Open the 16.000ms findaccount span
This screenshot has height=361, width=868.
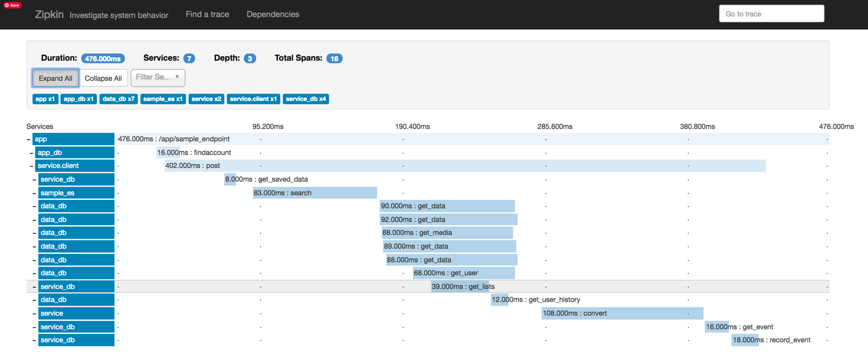(x=168, y=152)
